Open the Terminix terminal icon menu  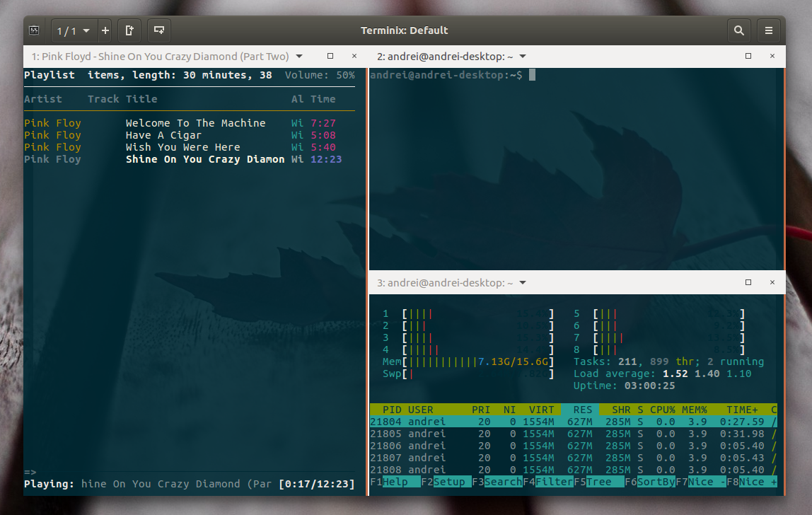pyautogui.click(x=34, y=30)
